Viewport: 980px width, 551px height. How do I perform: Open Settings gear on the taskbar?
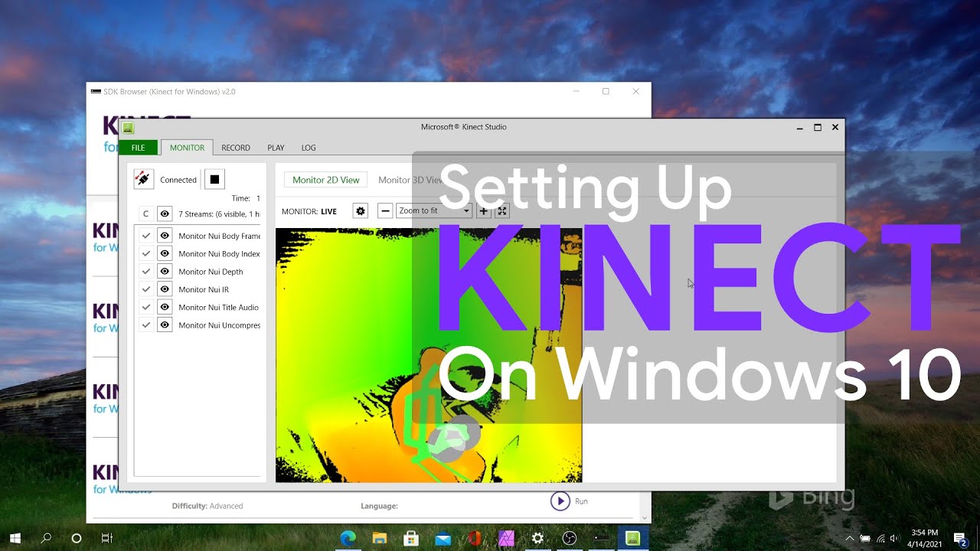537,538
